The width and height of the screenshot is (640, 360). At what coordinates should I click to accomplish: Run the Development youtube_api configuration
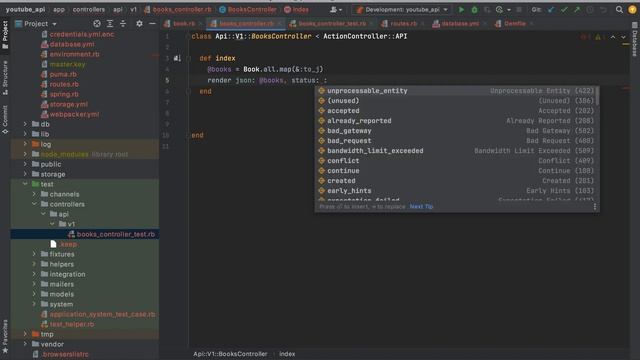pyautogui.click(x=461, y=9)
